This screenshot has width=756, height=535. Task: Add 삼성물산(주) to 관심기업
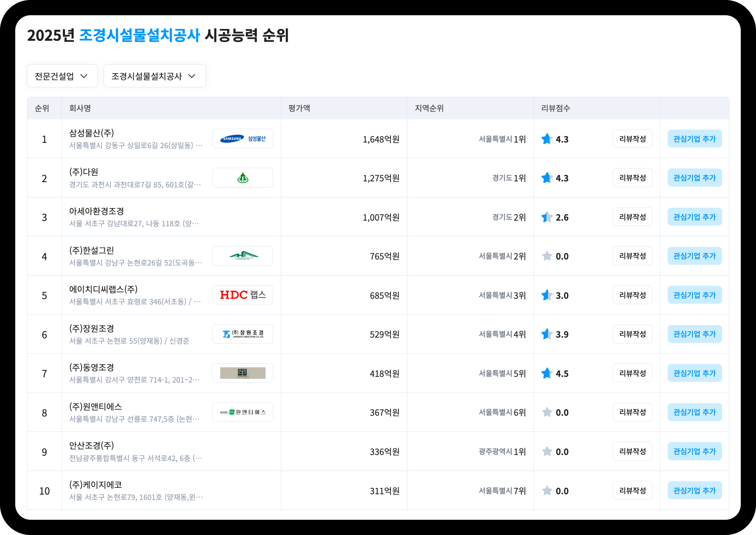coord(695,139)
